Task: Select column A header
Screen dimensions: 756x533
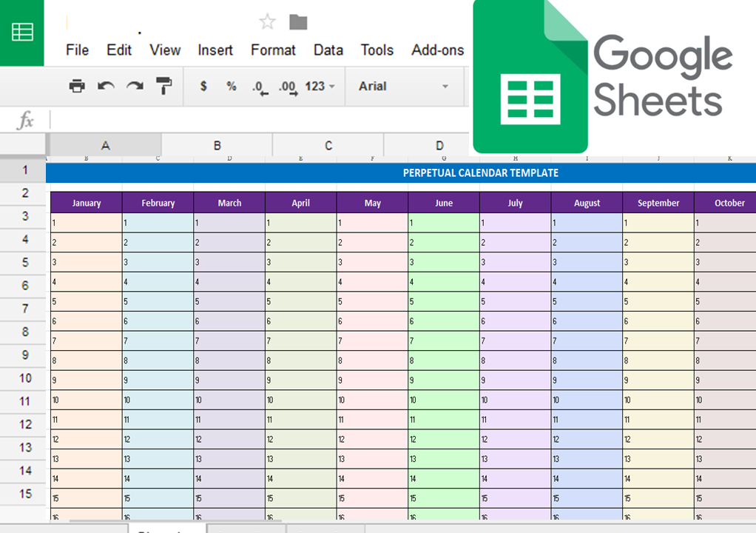Action: click(x=106, y=145)
